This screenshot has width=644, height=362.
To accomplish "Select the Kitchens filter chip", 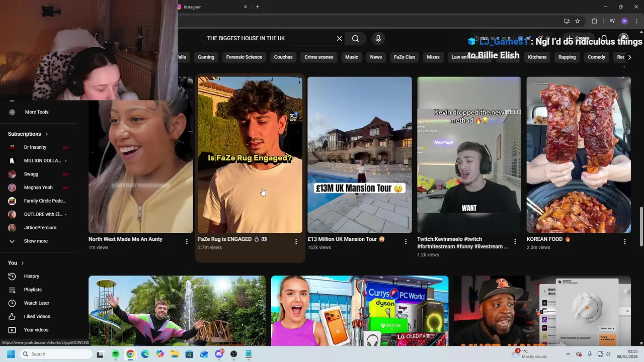I will [537, 57].
